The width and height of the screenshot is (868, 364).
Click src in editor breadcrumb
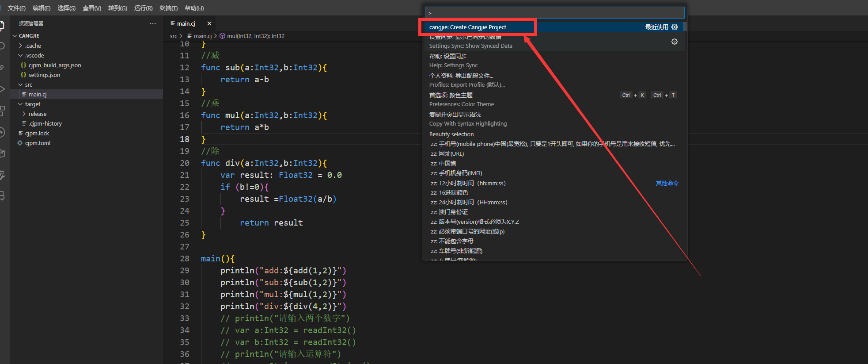(x=174, y=36)
